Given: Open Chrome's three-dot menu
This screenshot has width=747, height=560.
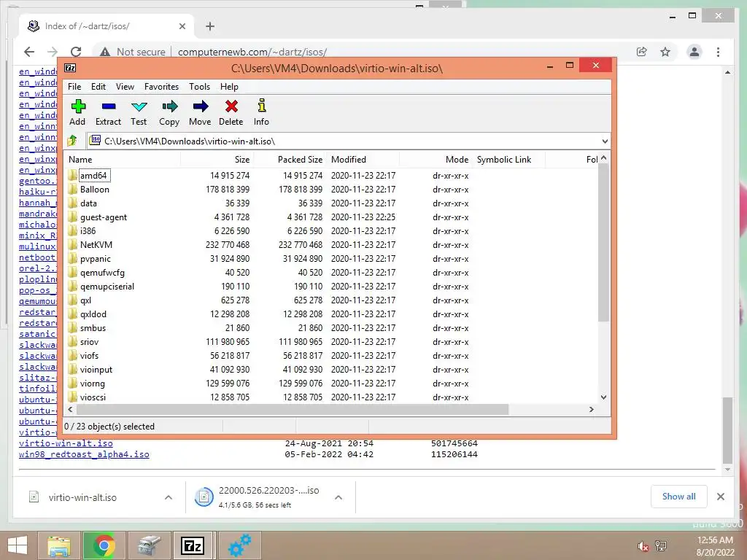Looking at the screenshot, I should 718,52.
